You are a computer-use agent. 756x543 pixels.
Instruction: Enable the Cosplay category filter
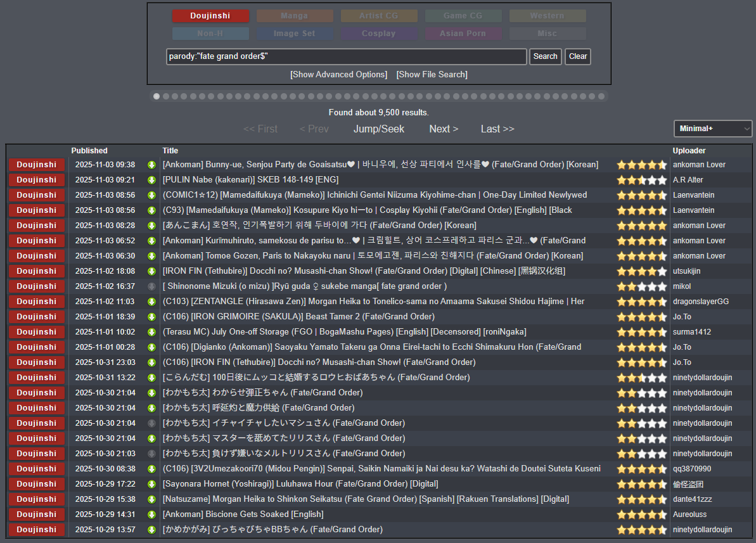379,34
